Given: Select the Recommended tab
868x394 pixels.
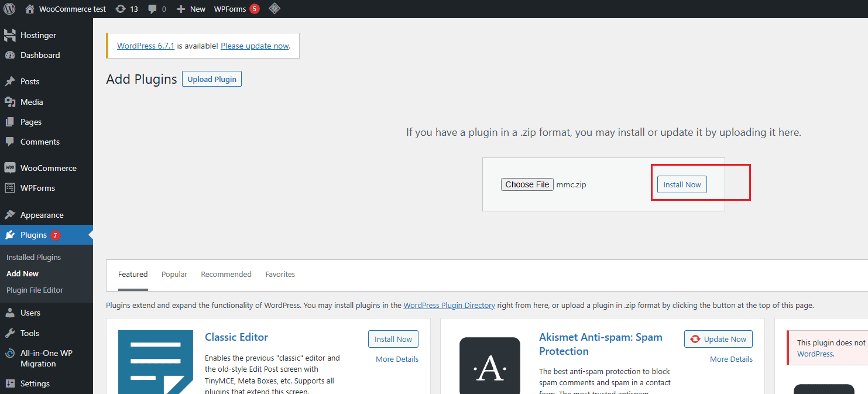Looking at the screenshot, I should tap(226, 274).
